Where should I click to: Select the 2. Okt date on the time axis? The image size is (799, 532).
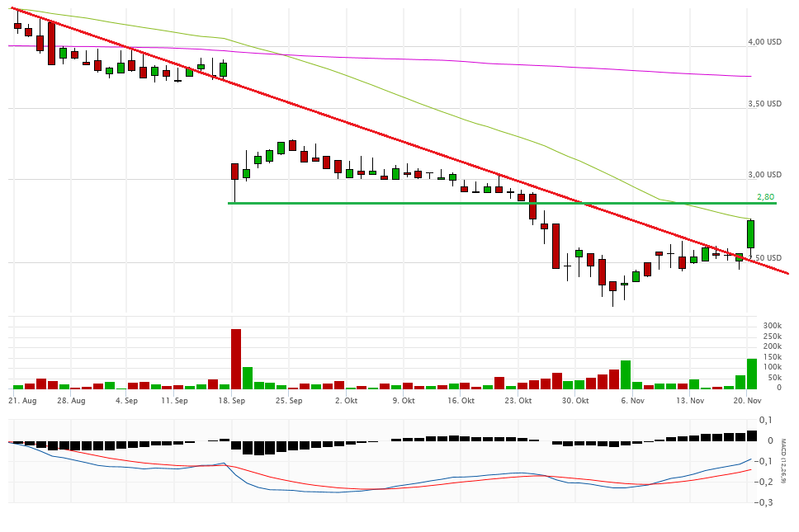tap(346, 401)
